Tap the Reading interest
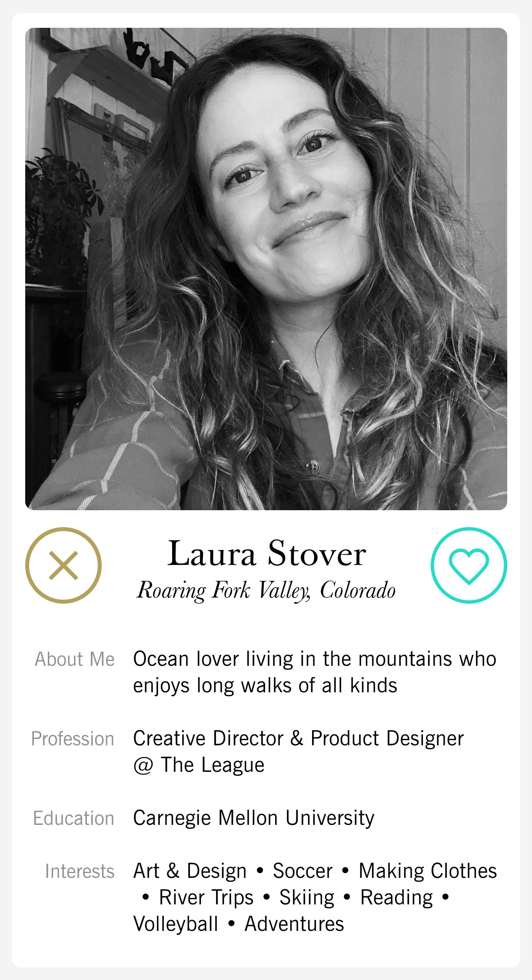 [396, 897]
